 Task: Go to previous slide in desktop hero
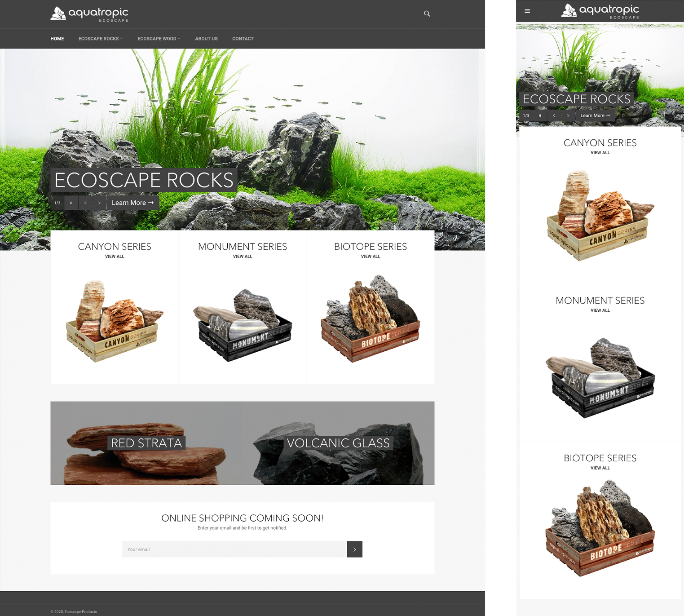click(x=85, y=203)
